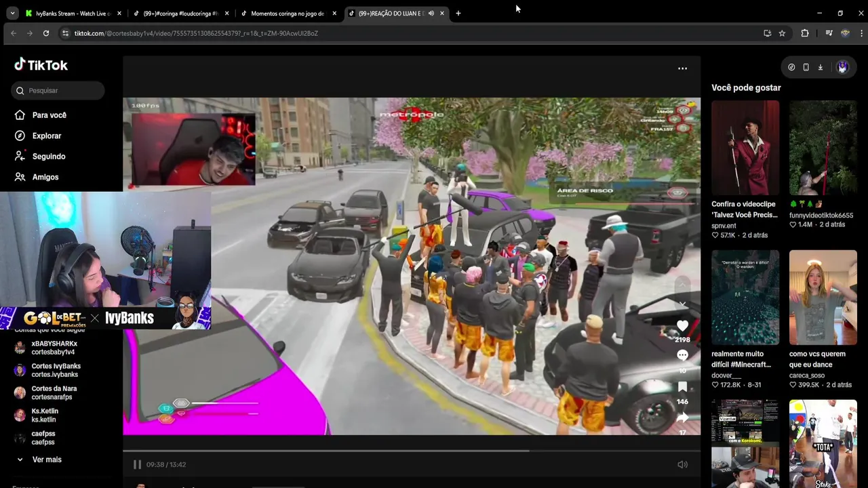Image resolution: width=868 pixels, height=488 pixels.
Task: Open Chrome profile avatar
Action: [x=845, y=33]
